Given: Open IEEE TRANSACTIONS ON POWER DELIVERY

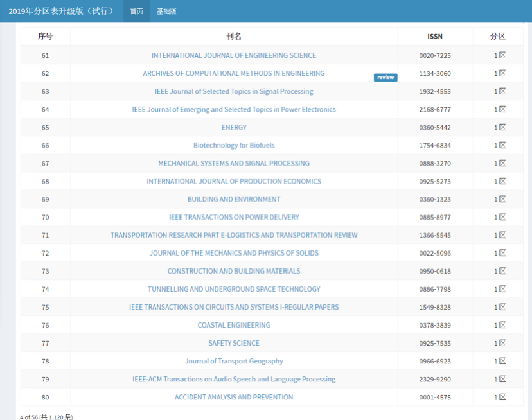Looking at the screenshot, I should (x=234, y=217).
